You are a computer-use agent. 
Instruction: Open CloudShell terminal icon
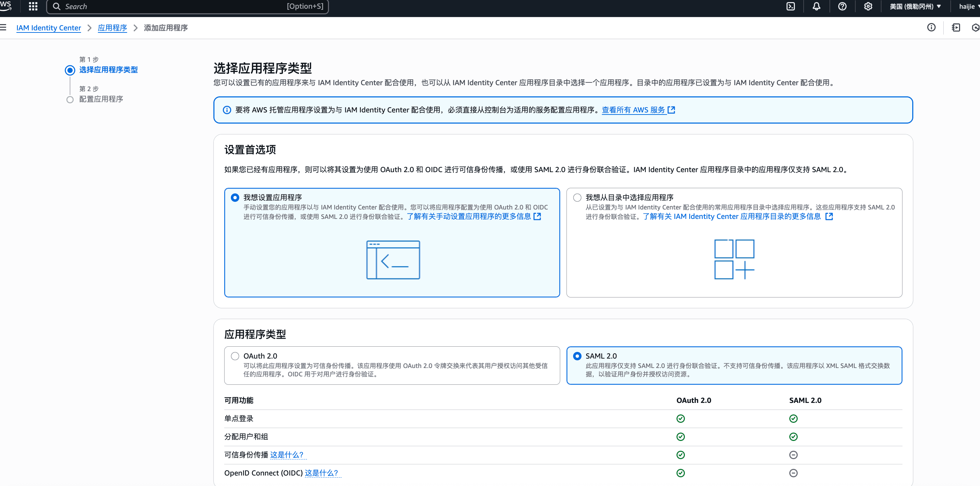coord(791,7)
